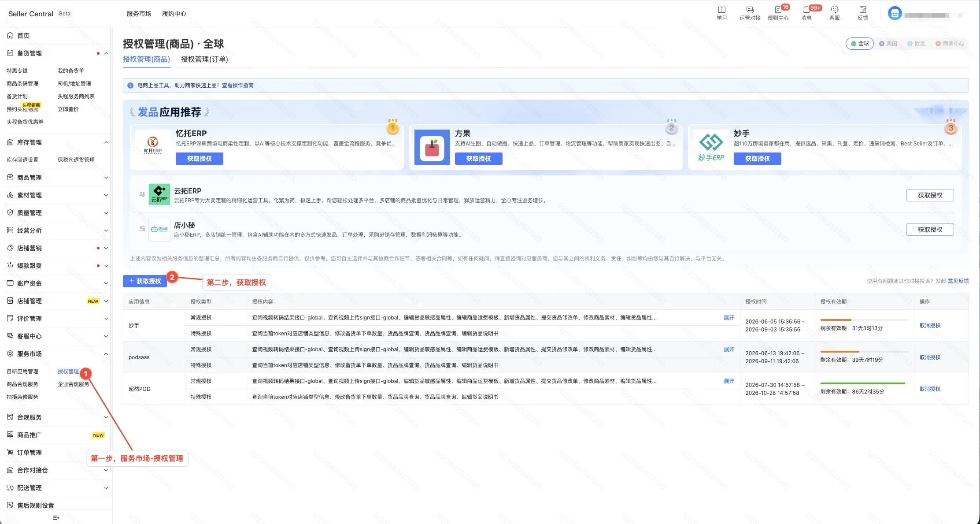Click 获取授权 for 方果
The image size is (980, 524).
pyautogui.click(x=479, y=159)
